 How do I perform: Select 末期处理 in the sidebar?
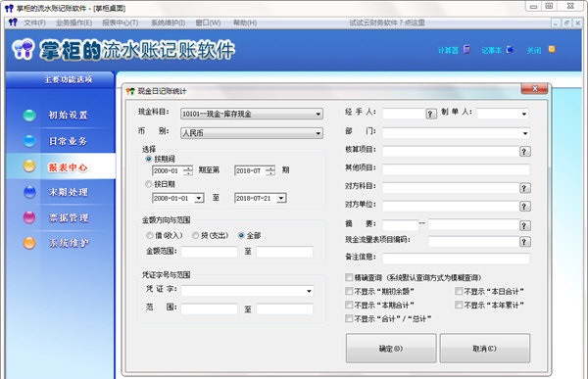pos(69,192)
